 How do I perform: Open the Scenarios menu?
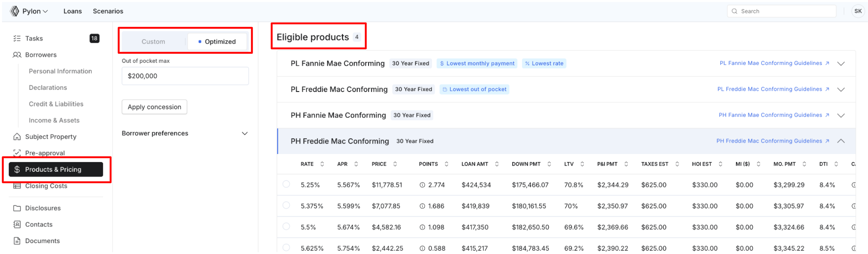[x=108, y=11]
